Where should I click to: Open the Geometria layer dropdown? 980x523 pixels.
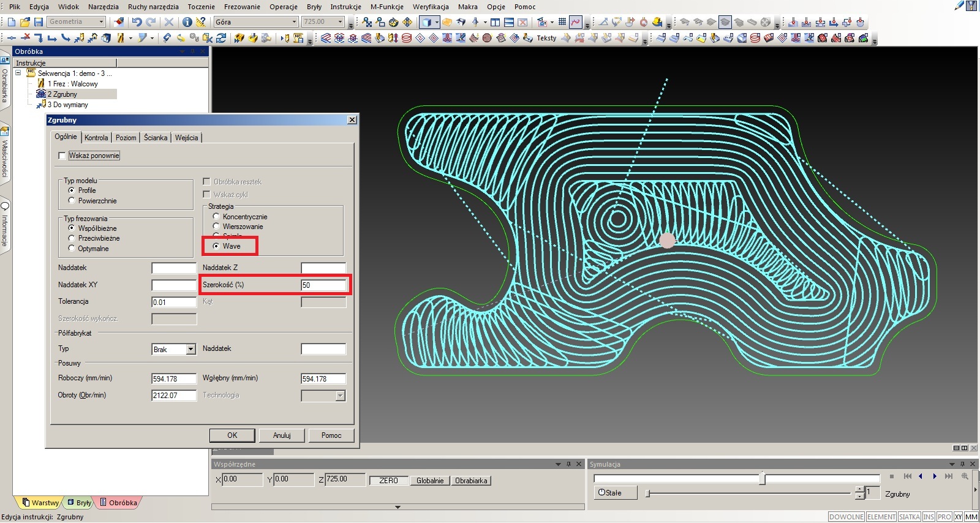pyautogui.click(x=102, y=22)
